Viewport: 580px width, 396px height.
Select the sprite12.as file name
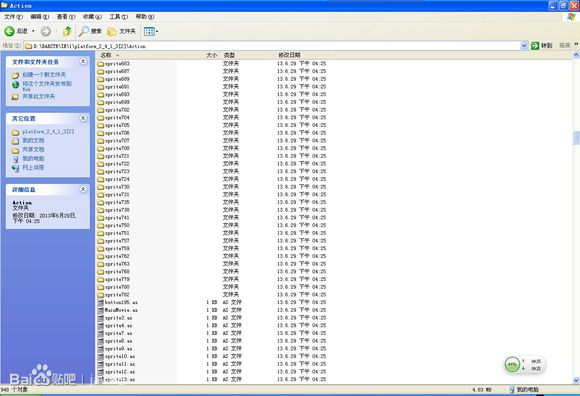[x=120, y=372]
